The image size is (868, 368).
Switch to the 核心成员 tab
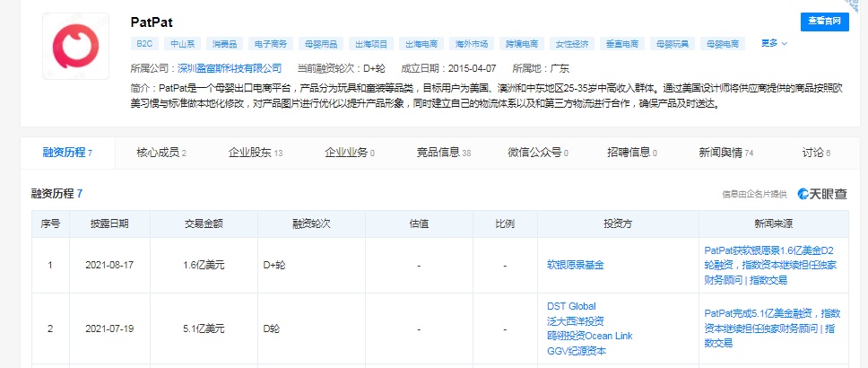pyautogui.click(x=161, y=153)
